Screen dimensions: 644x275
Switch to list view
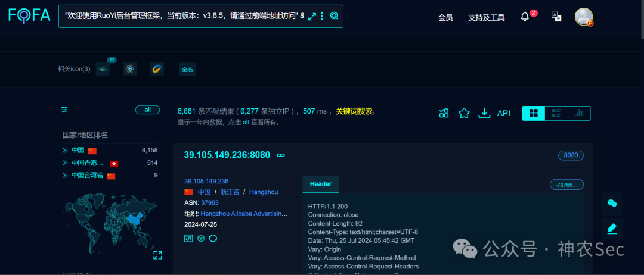point(556,113)
